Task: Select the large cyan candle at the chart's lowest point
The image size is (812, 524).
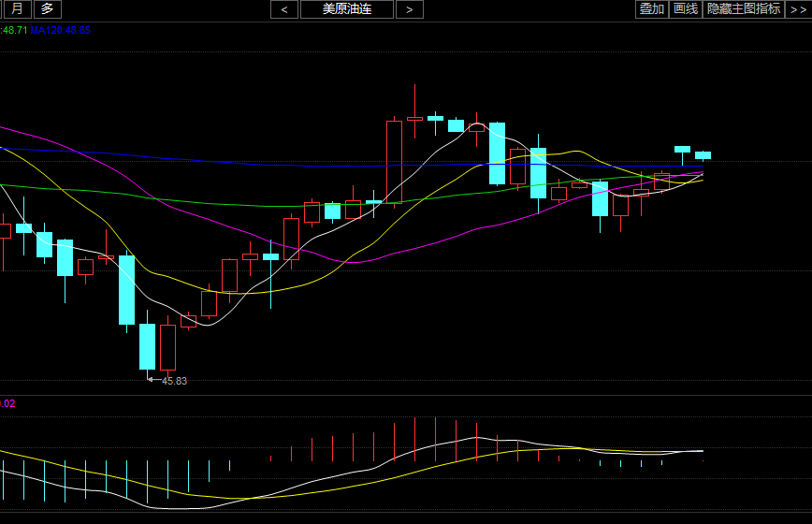Action: (147, 346)
